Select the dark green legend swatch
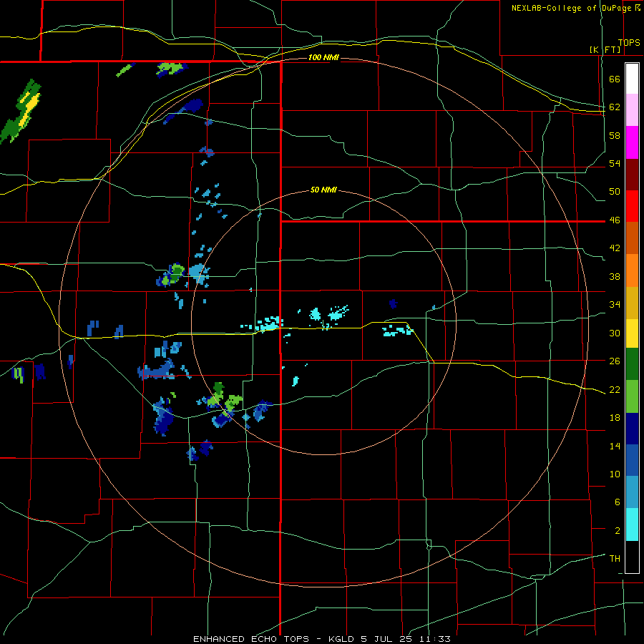The height and width of the screenshot is (644, 644). (632, 364)
